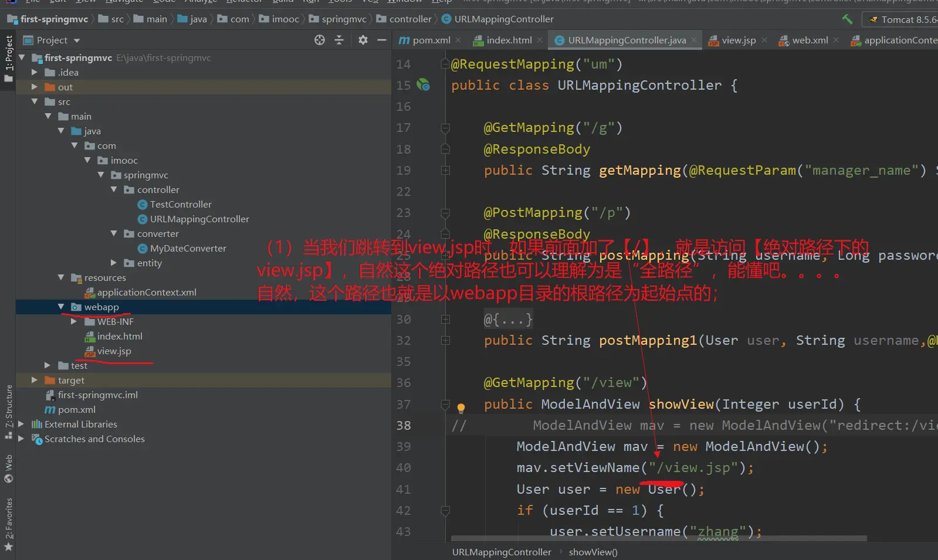Open the Project view dropdown
This screenshot has width=938, height=560.
77,40
